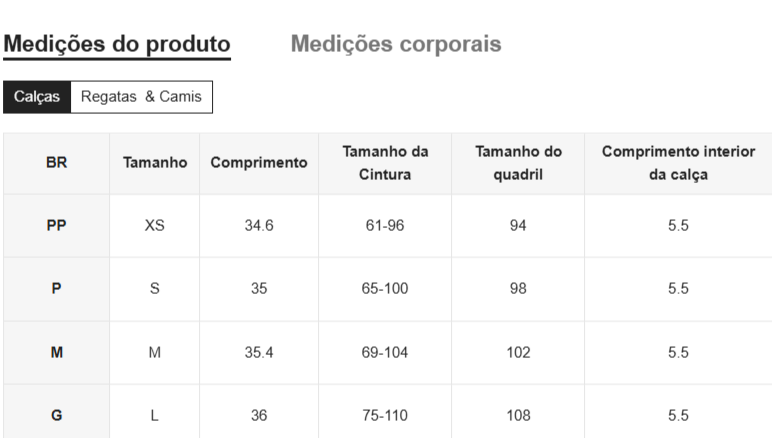
Task: Select the Calças category button
Action: tap(37, 97)
